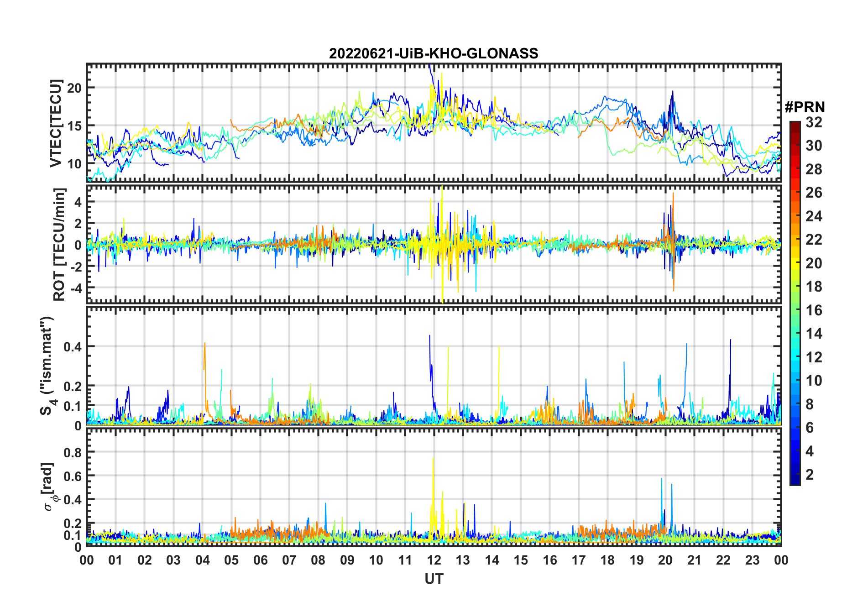Select colorbar tick label 24
Image resolution: width=868 pixels, height=607 pixels.
tap(814, 216)
